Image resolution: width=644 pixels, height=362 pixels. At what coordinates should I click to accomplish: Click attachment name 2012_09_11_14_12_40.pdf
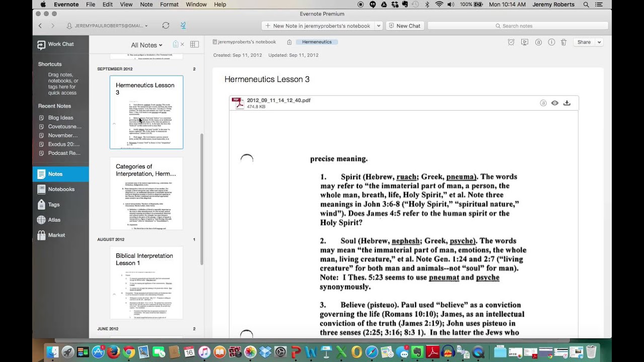click(x=279, y=101)
